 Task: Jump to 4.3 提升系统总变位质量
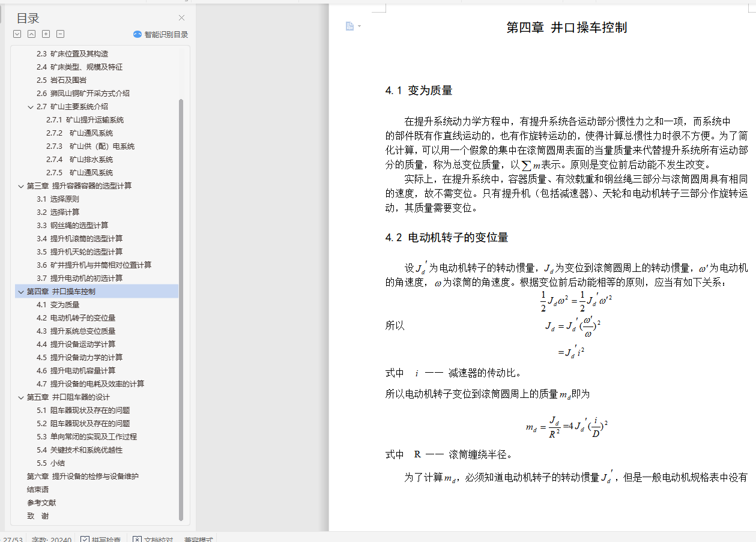76,331
